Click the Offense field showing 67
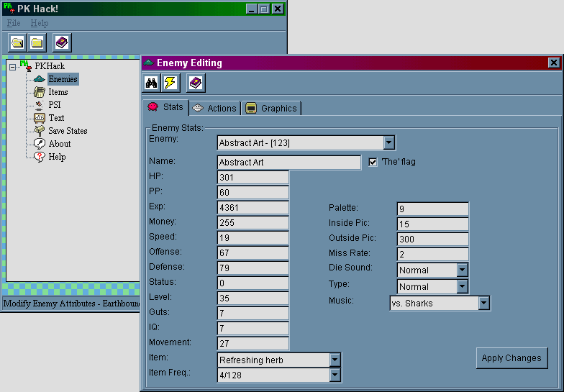Screen dimensions: 564x392 (253, 253)
